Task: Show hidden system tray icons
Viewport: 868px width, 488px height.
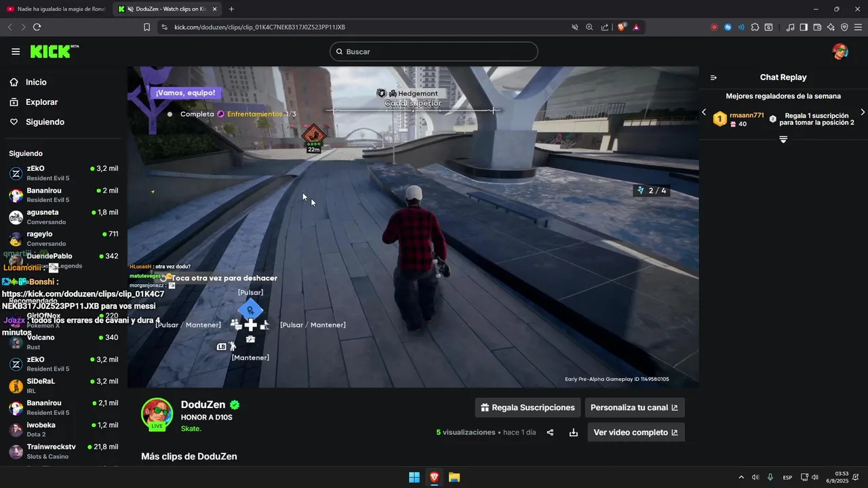Action: pos(741,477)
